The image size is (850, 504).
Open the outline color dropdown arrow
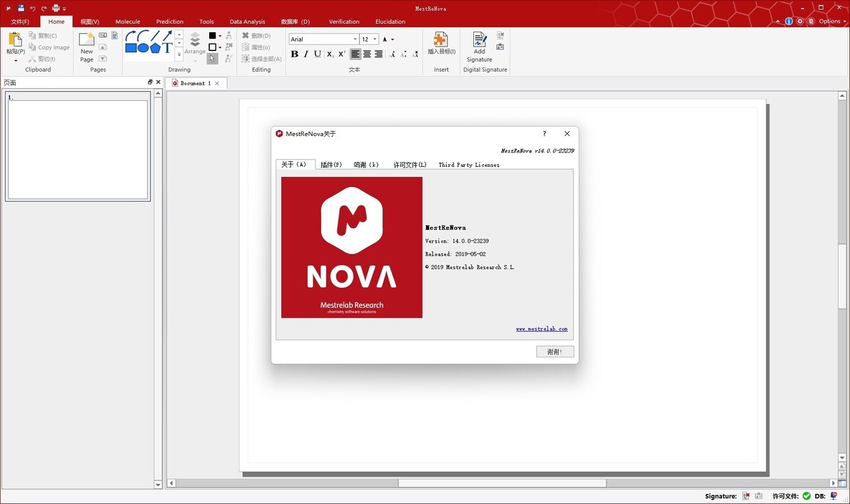pos(220,47)
